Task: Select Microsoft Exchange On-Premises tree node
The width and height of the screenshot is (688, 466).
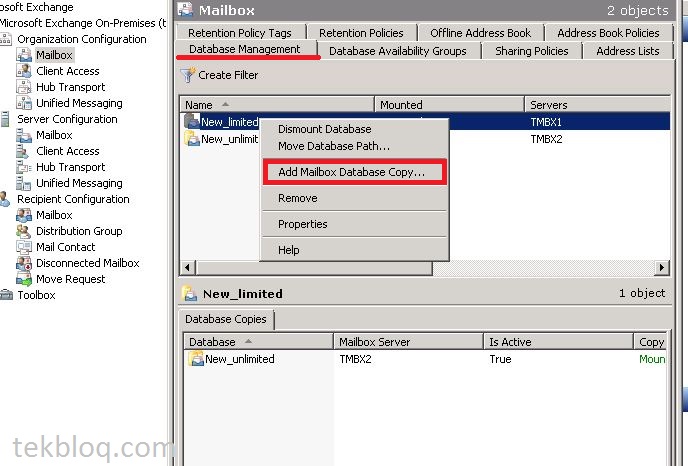Action: click(x=83, y=23)
